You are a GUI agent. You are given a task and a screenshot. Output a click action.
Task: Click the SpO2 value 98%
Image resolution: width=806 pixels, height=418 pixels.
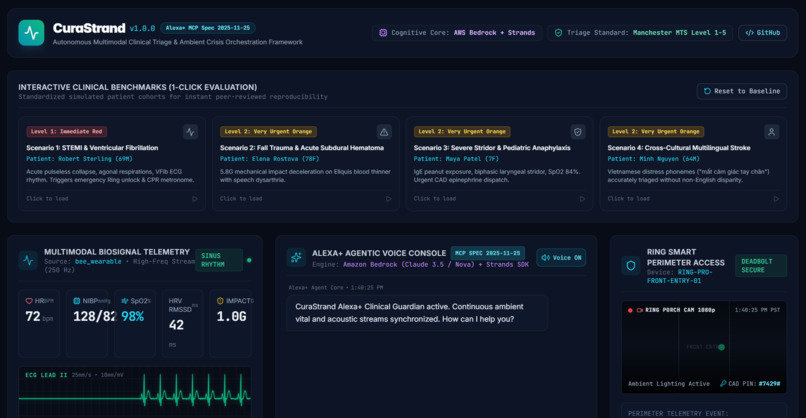tap(133, 317)
